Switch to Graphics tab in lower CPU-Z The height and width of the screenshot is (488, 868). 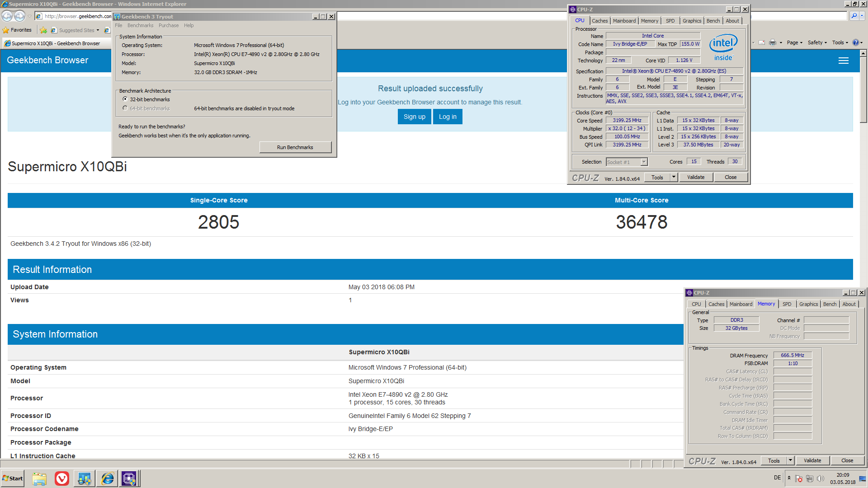pos(808,304)
